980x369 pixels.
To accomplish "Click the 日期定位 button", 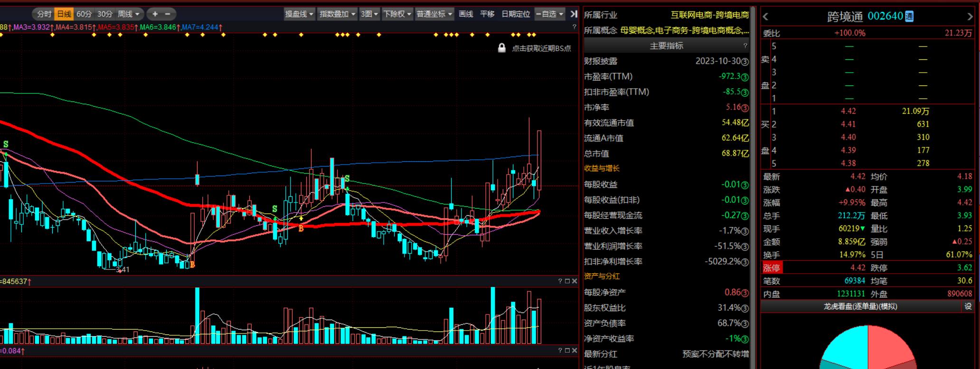I will [516, 14].
